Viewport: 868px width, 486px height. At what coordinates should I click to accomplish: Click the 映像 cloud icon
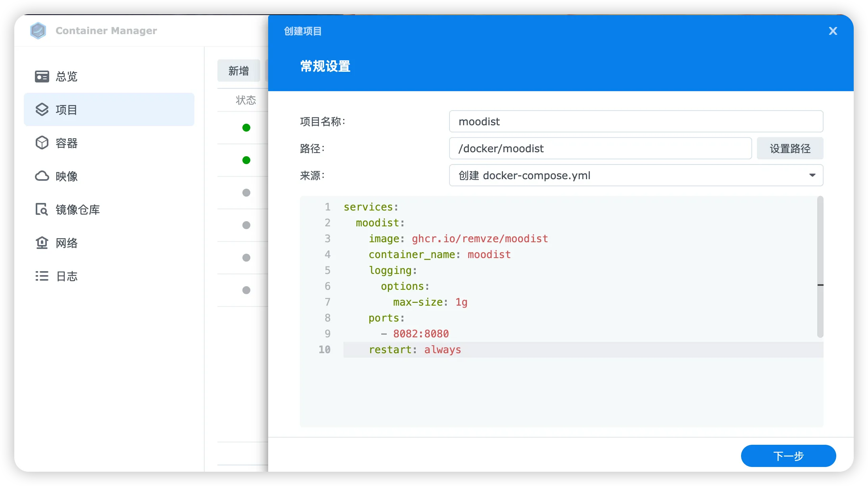point(42,176)
